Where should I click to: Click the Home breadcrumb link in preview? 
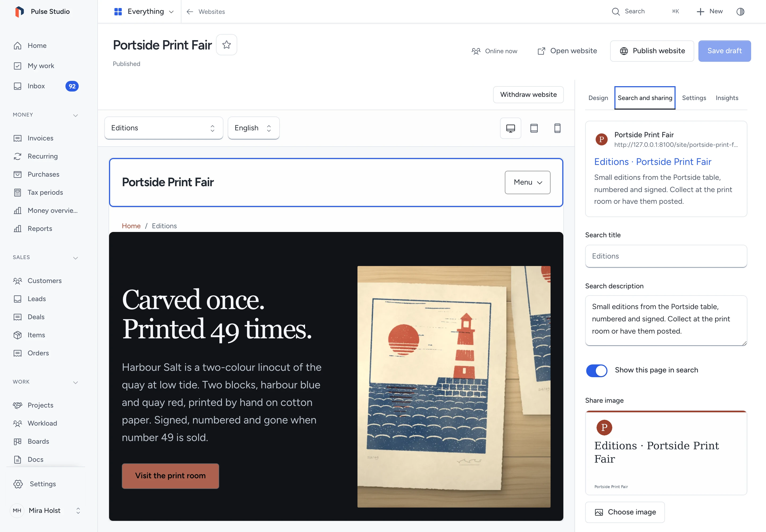(x=131, y=226)
